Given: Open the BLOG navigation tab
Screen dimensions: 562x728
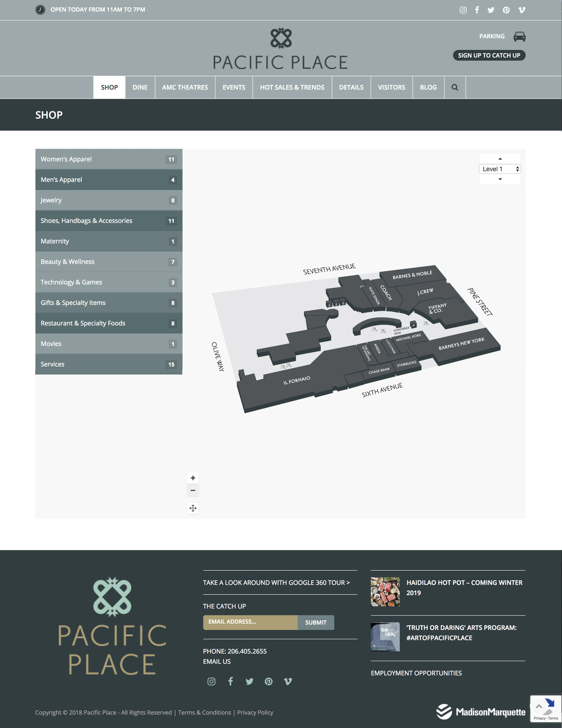Looking at the screenshot, I should click(428, 87).
